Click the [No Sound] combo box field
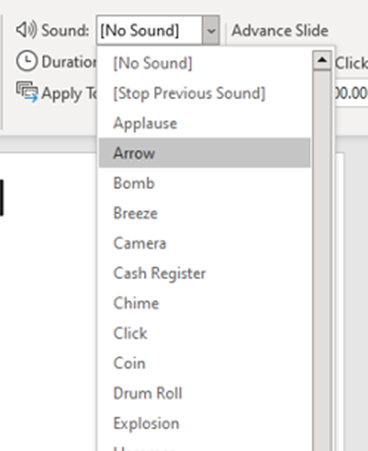 149,30
